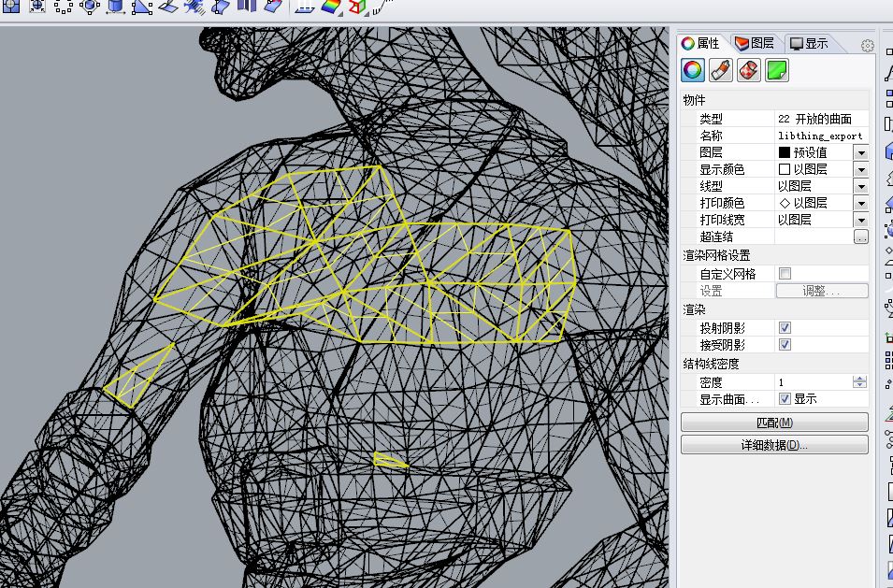Screen dimensions: 893x588
Task: Switch to the 图层 tab
Action: (754, 42)
